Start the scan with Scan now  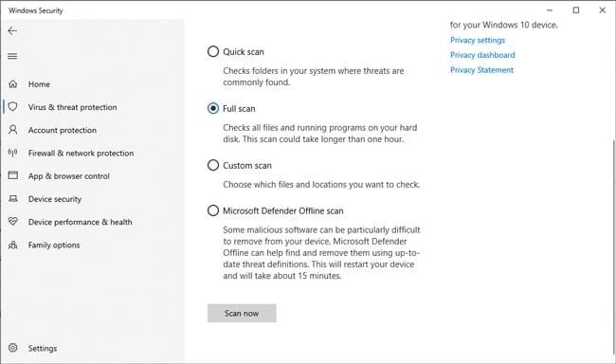tap(242, 313)
